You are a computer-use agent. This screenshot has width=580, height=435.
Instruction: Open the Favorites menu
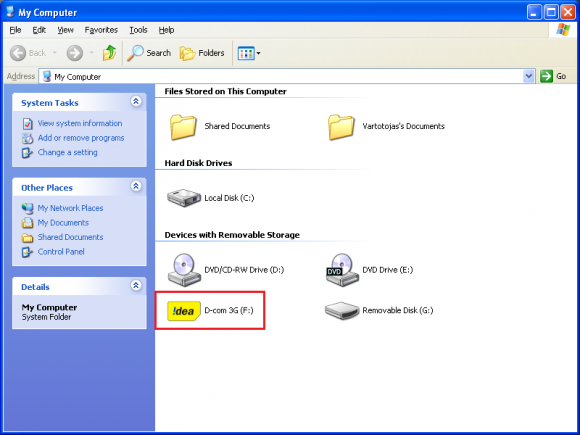pyautogui.click(x=101, y=30)
